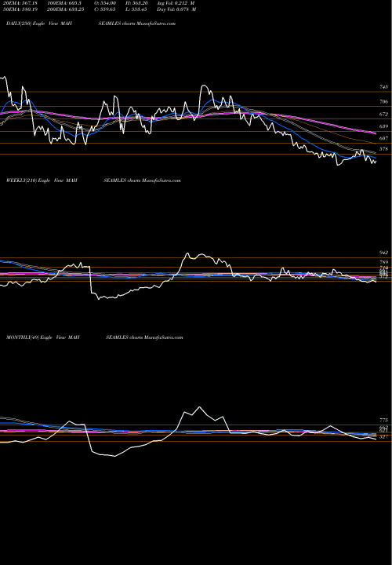Image resolution: width=392 pixels, height=565 pixels.
Task: Click the weekly chart price label 789
Action: (383, 263)
